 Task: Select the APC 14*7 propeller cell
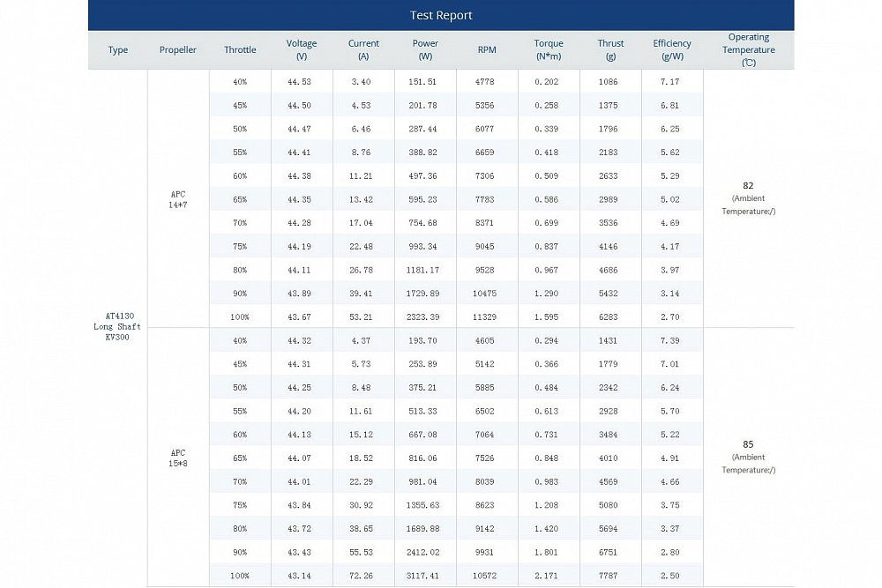pyautogui.click(x=178, y=199)
